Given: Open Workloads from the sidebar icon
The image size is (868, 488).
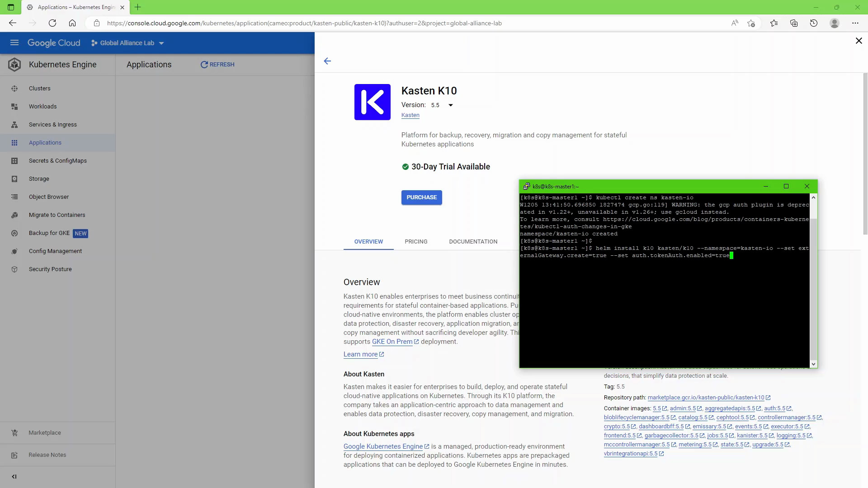Looking at the screenshot, I should click(x=14, y=107).
